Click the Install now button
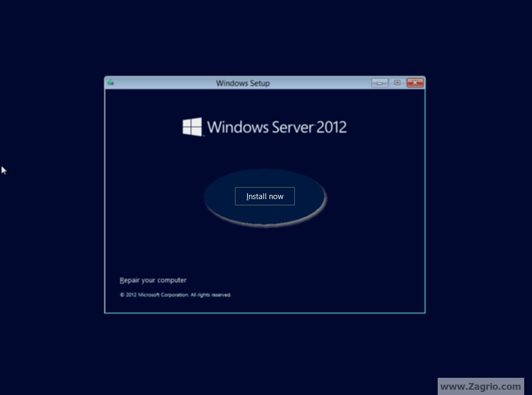 click(x=265, y=196)
